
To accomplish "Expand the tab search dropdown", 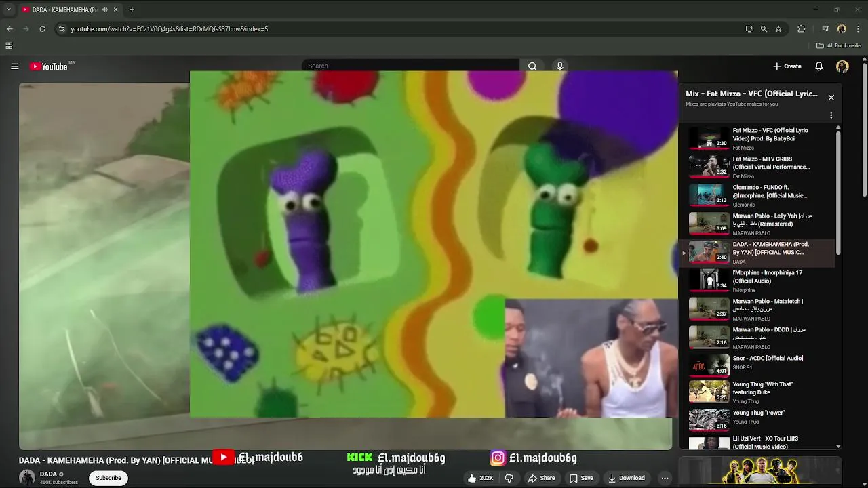I will [x=9, y=9].
